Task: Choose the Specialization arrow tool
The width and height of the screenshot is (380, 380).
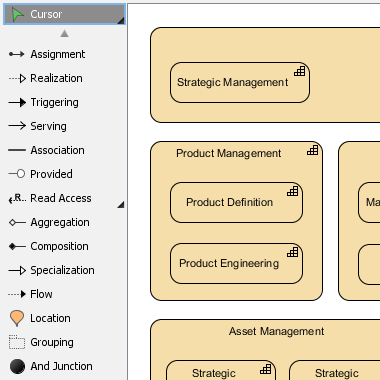Action: [x=64, y=270]
